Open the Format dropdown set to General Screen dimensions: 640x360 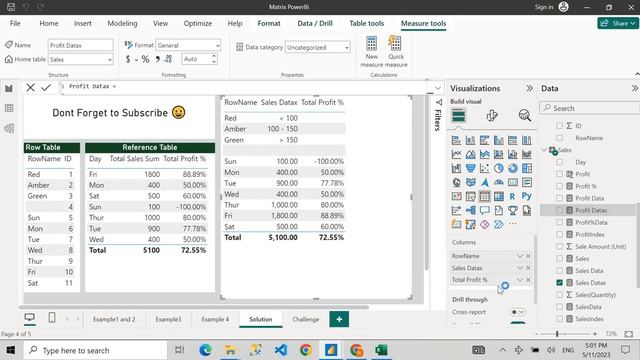coord(188,45)
